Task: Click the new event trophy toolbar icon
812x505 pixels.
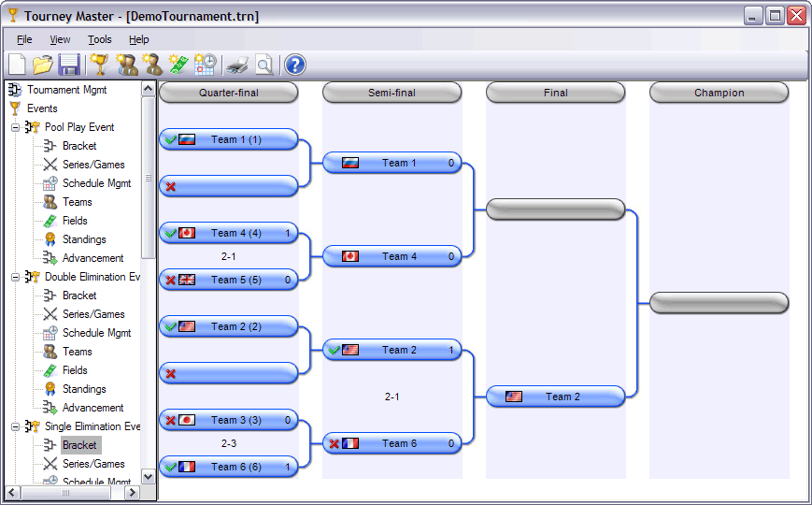Action: pos(100,65)
